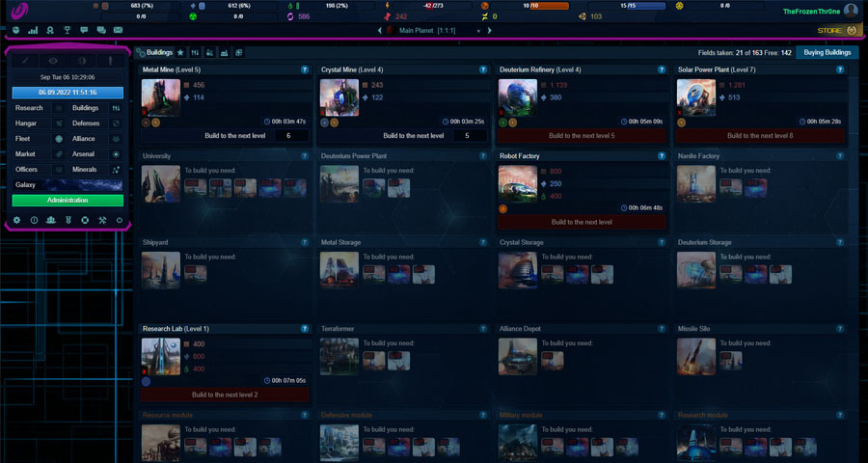Open the planet selector dropdown arrow
Screen dimensions: 868x463
pos(478,31)
